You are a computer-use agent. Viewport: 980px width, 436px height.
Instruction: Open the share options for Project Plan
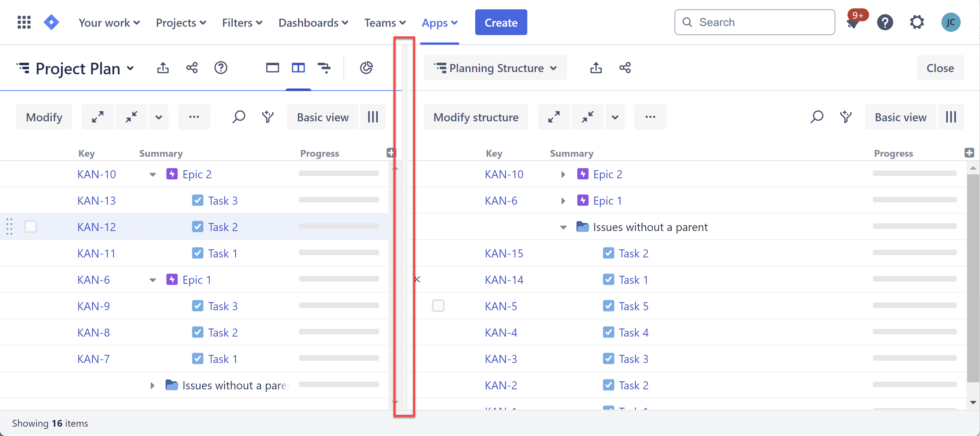[192, 68]
